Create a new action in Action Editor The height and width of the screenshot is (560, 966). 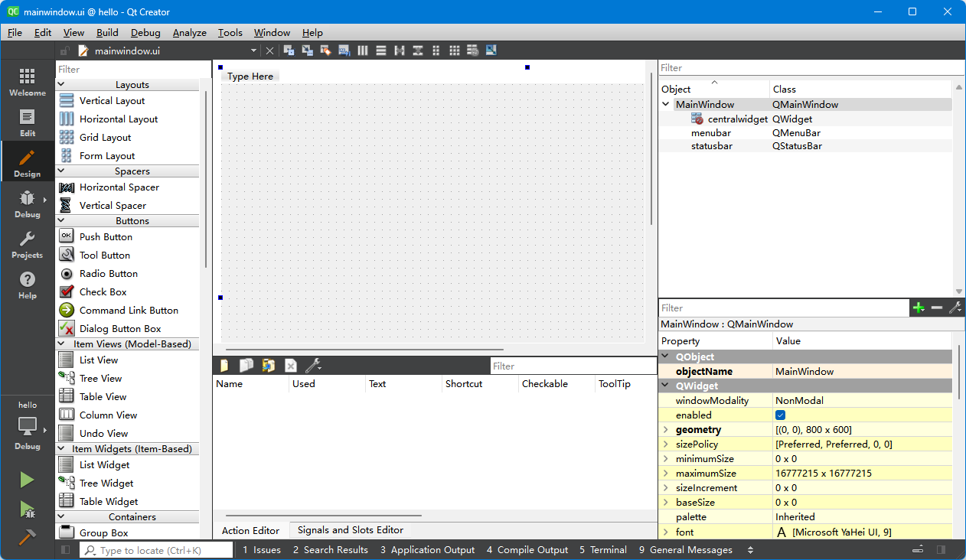tap(224, 366)
